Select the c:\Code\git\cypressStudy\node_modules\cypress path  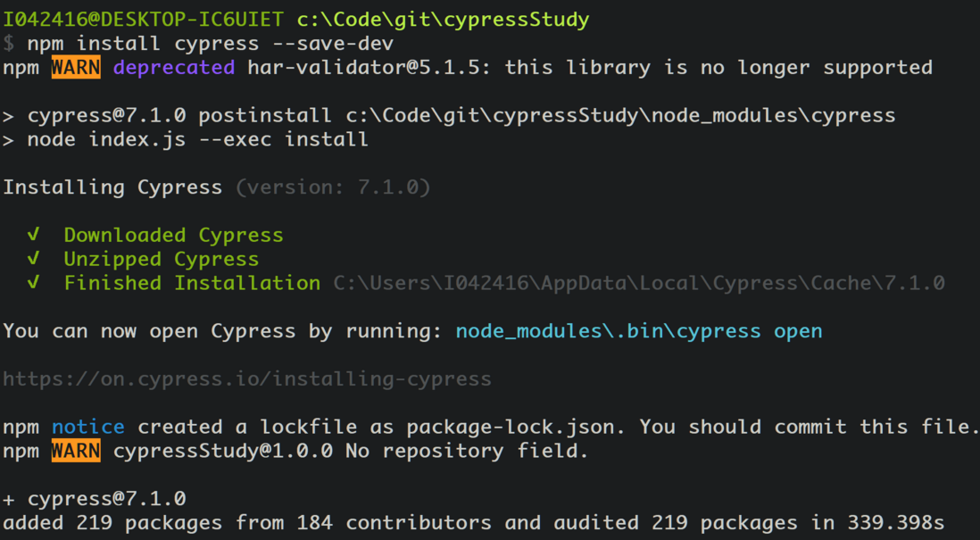620,116
